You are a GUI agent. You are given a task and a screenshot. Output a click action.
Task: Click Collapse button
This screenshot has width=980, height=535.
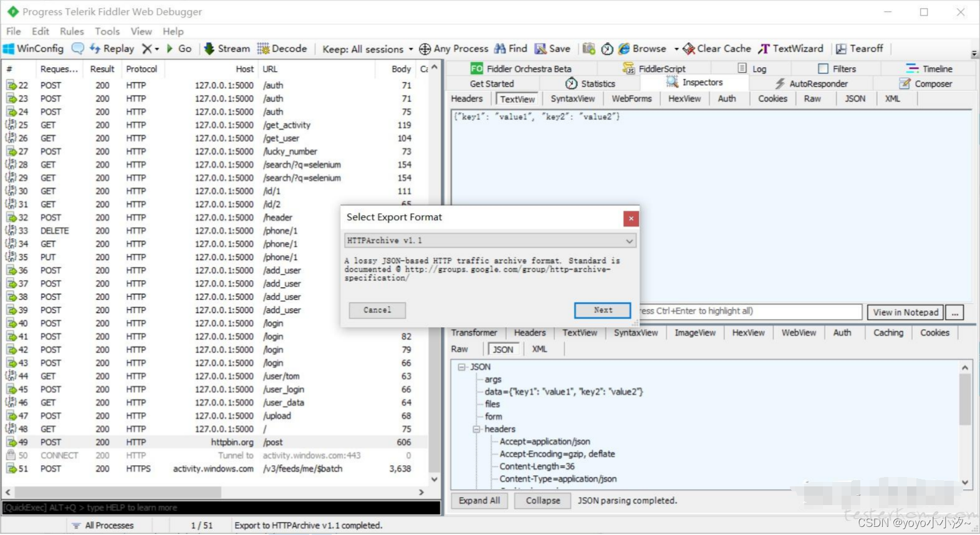pos(542,501)
